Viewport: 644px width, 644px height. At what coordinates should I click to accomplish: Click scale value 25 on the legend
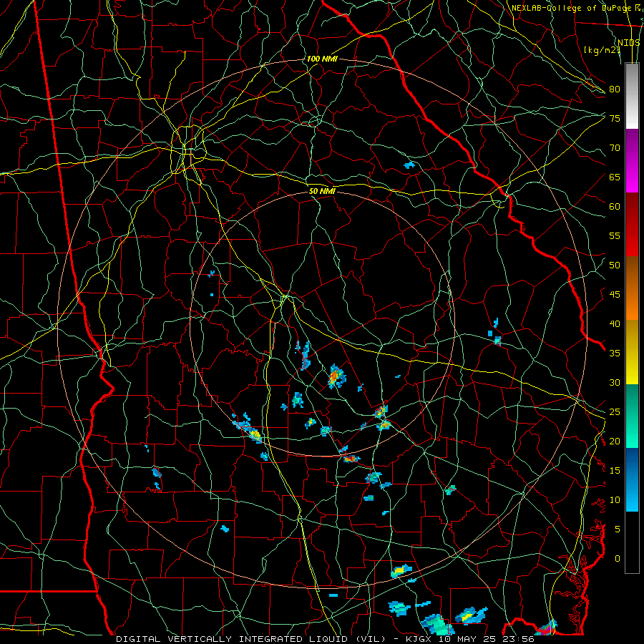click(x=615, y=412)
